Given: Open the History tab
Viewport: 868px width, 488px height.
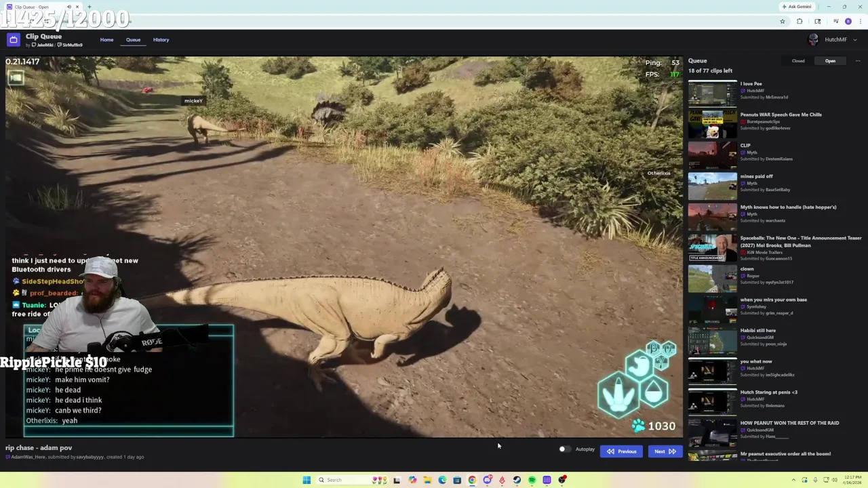Looking at the screenshot, I should coord(161,40).
